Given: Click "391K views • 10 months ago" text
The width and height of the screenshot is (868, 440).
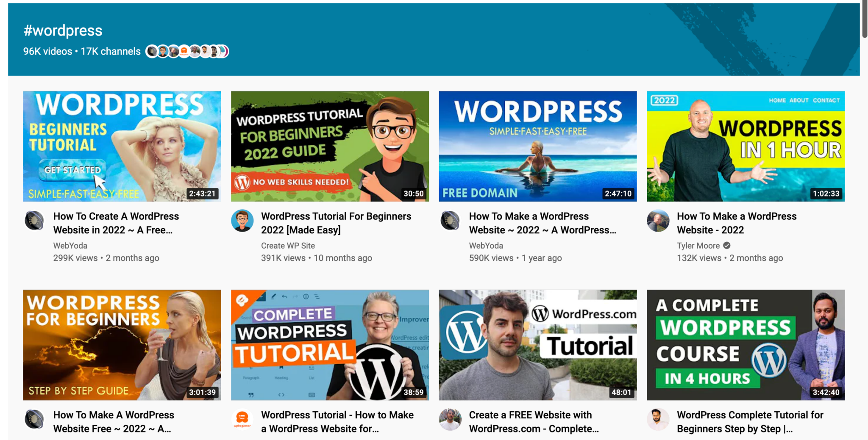Looking at the screenshot, I should 317,258.
